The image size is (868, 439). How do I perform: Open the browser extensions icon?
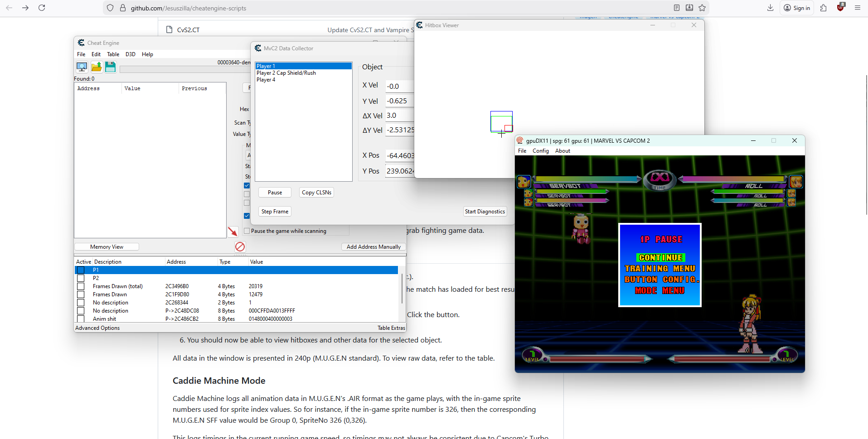coord(824,8)
